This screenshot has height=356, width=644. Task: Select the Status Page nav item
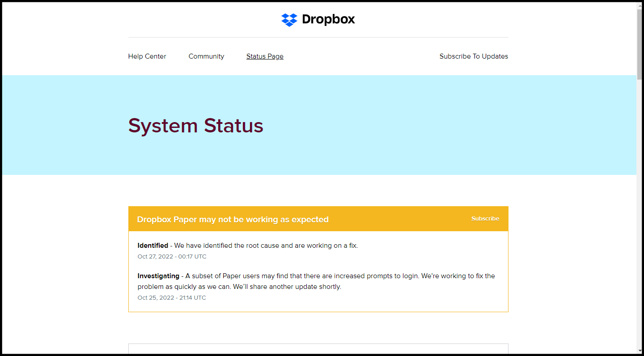pyautogui.click(x=265, y=56)
